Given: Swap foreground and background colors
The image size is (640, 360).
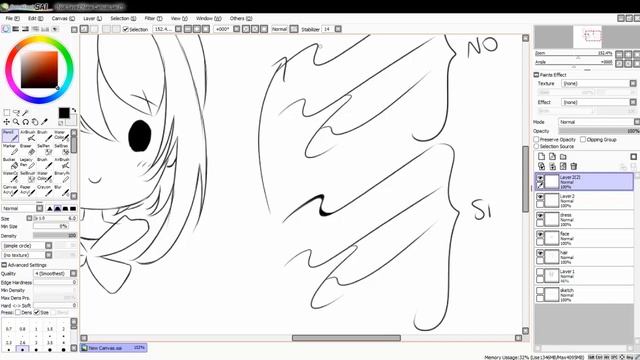Looking at the screenshot, I should (74, 110).
